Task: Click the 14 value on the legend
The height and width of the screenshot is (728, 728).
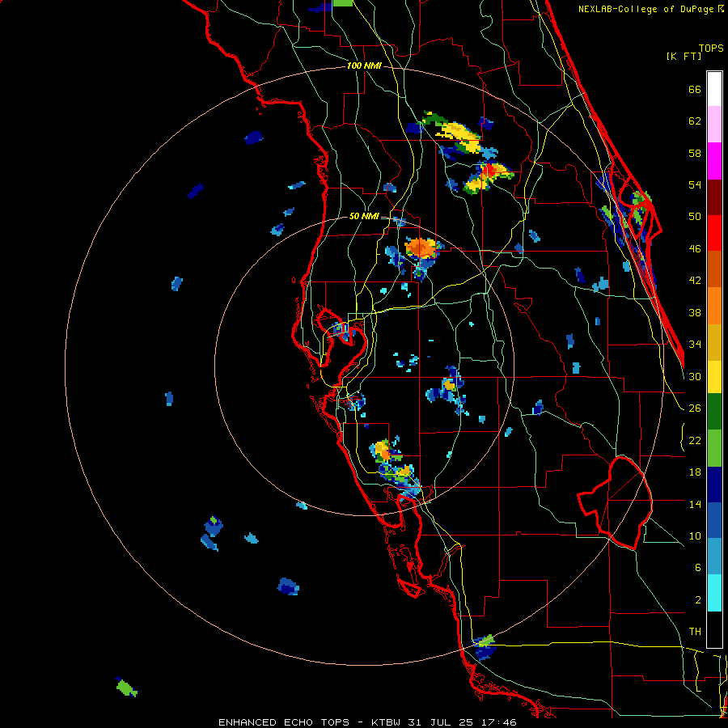Action: click(695, 504)
